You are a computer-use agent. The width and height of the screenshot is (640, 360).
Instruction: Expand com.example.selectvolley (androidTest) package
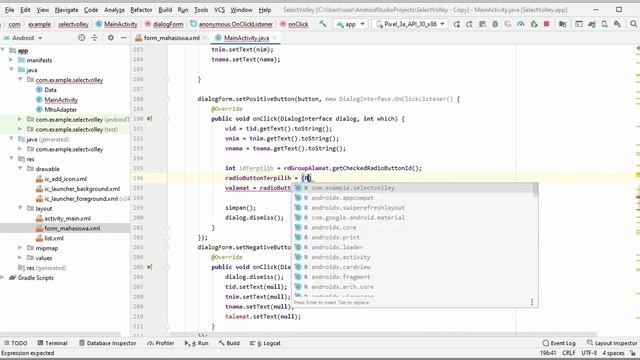20,119
